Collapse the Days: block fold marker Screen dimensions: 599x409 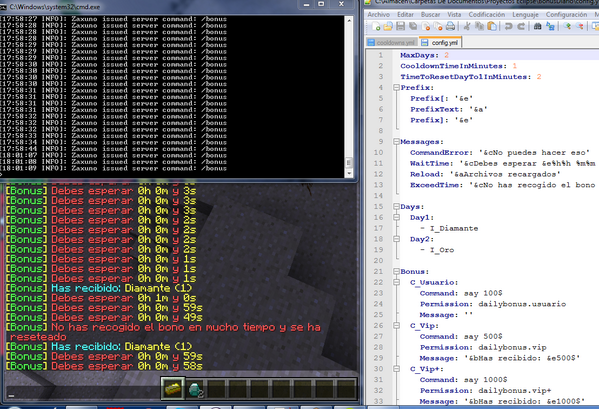pyautogui.click(x=396, y=207)
